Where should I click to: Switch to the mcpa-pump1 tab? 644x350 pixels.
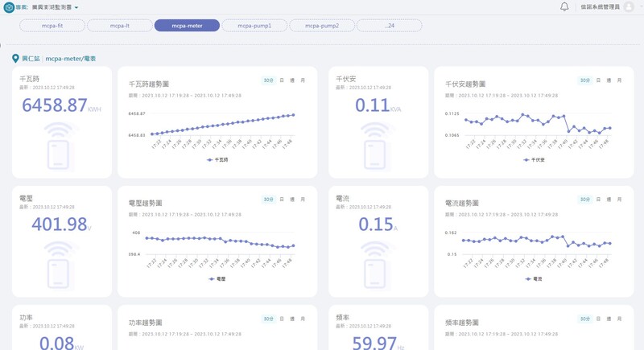[x=254, y=26]
